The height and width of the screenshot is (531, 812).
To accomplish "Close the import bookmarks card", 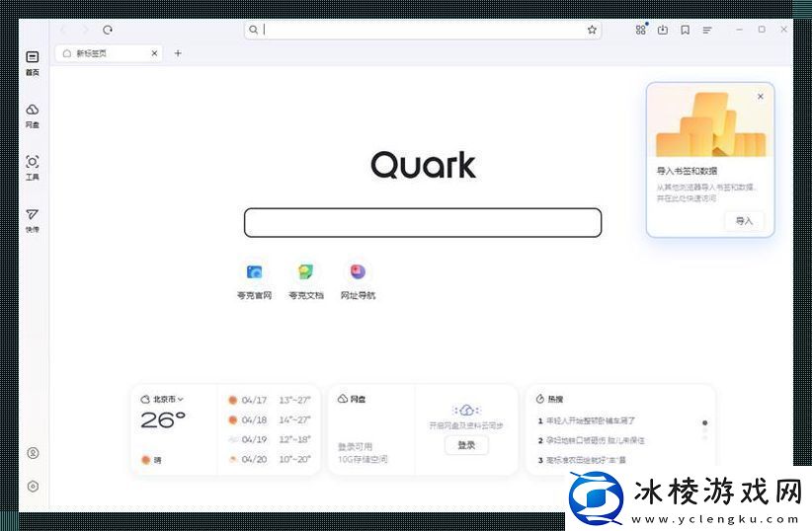I will click(761, 97).
